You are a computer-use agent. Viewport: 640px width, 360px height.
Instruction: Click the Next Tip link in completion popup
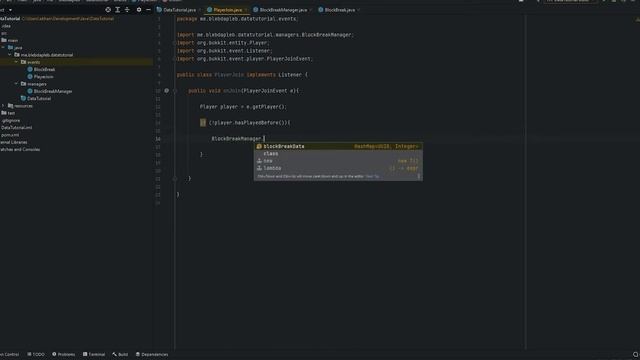click(372, 176)
